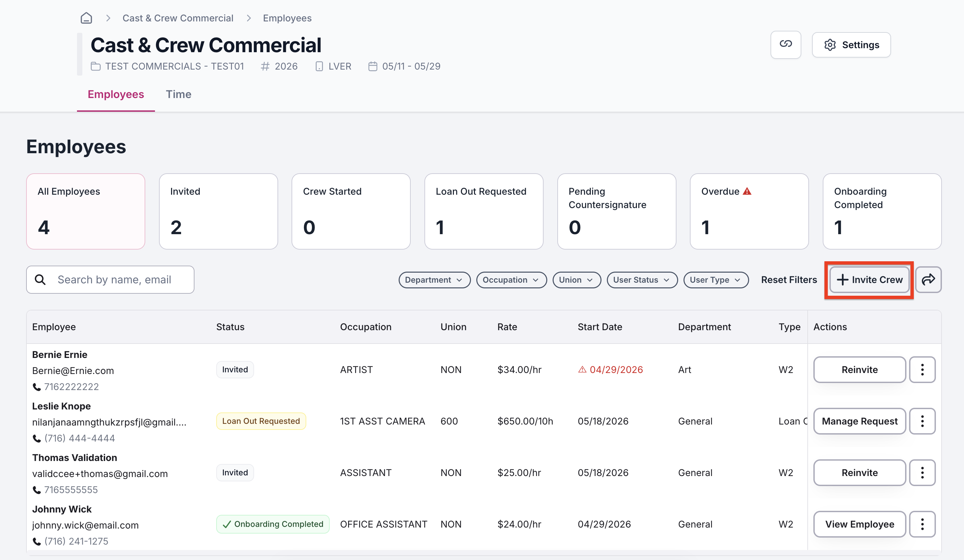Focus the search by name, email field

(x=110, y=279)
